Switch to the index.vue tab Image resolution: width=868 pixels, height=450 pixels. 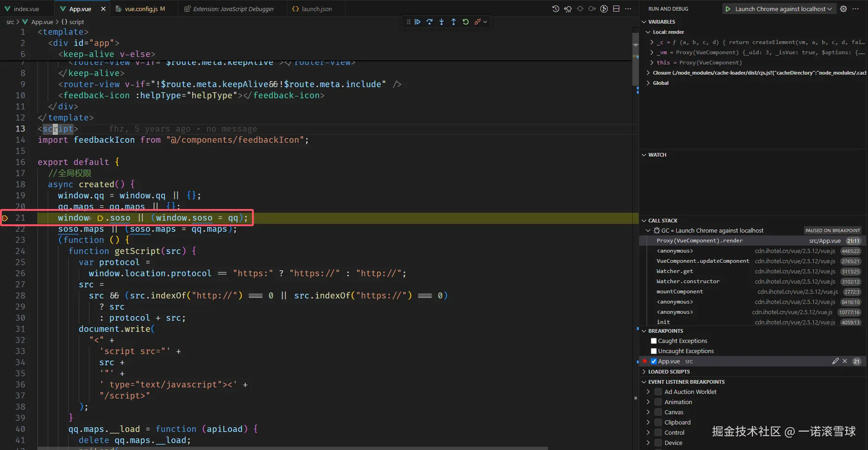(x=27, y=9)
